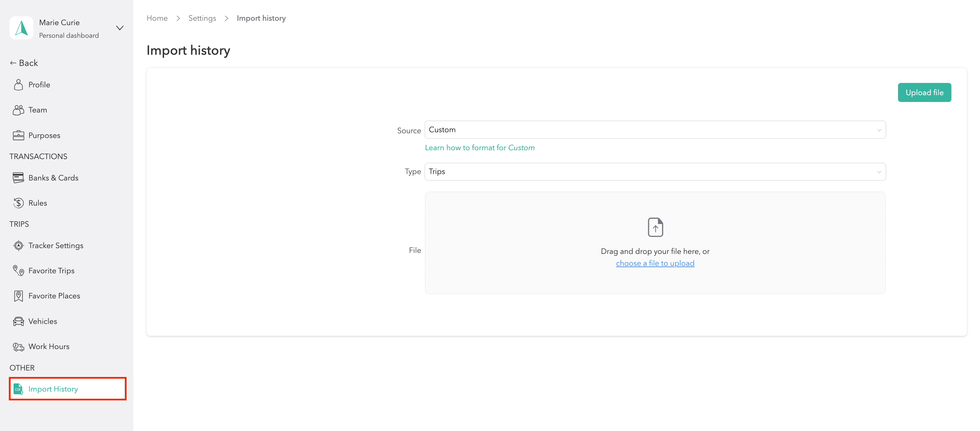Open the Type dropdown showing Trips
The width and height of the screenshot is (980, 431).
[x=655, y=172]
